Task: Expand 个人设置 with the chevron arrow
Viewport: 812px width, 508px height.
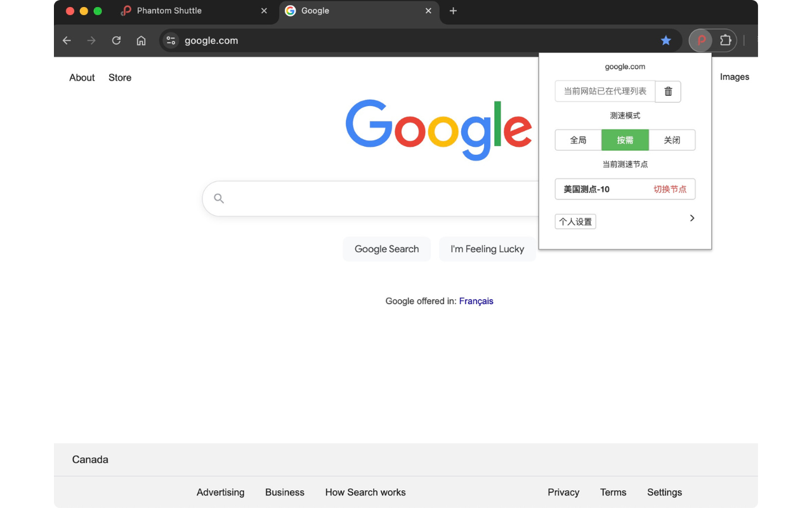Action: tap(691, 218)
